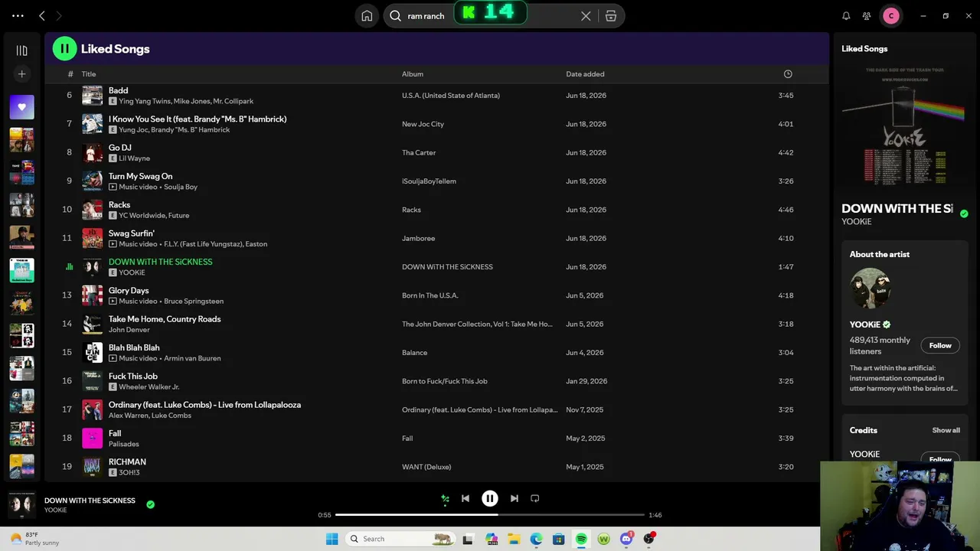Image resolution: width=980 pixels, height=551 pixels.
Task: Sort by the Title column header
Action: click(x=89, y=74)
